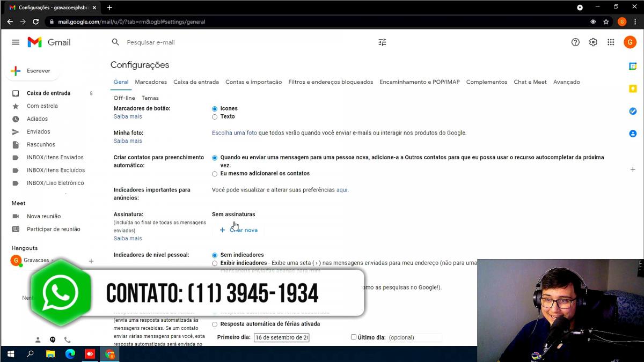Image resolution: width=644 pixels, height=362 pixels.
Task: Reload the browser page
Action: point(35,22)
